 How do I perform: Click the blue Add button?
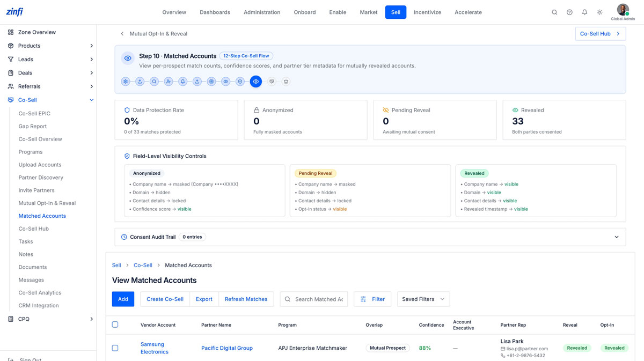(123, 299)
